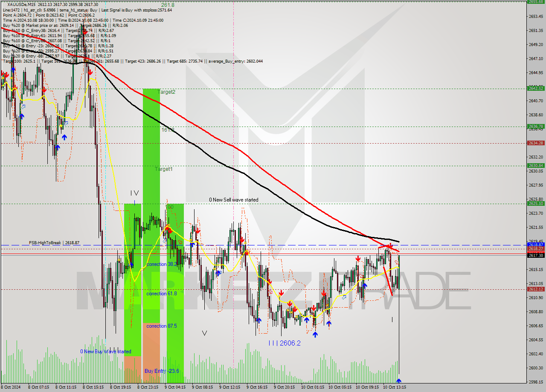Click the XAUUSDe,M15 chart title text

(22, 4)
